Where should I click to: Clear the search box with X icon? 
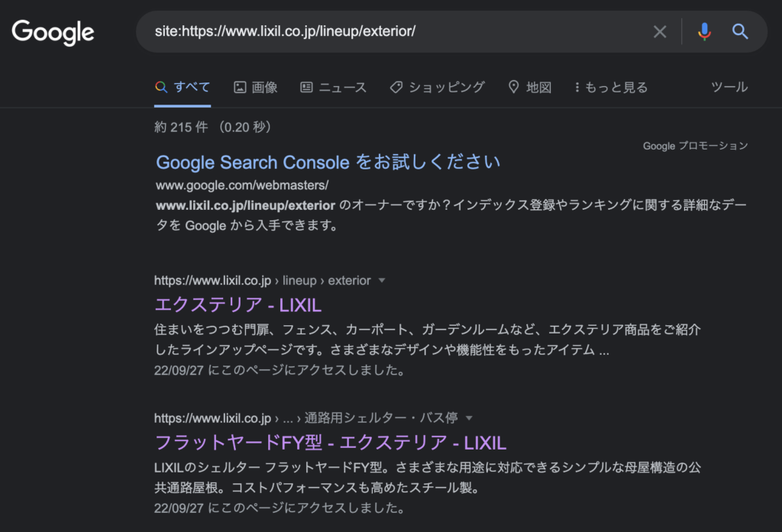(x=660, y=32)
